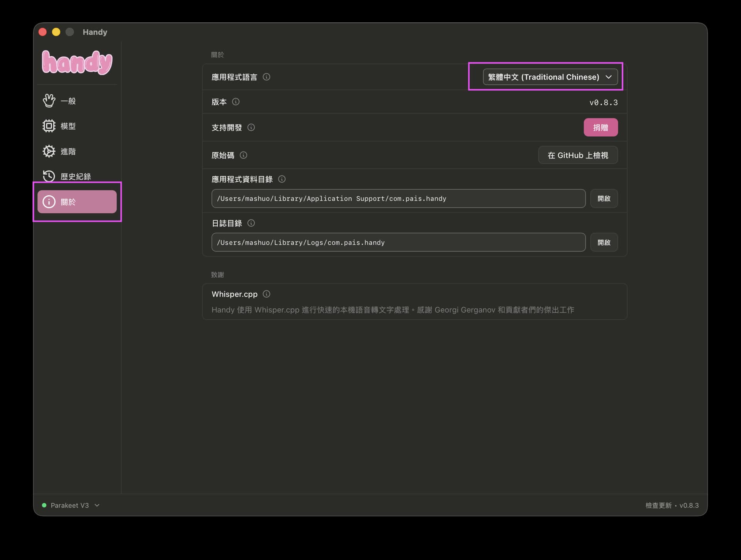Click 檢查更新 in the status bar
This screenshot has width=741, height=560.
pos(658,505)
